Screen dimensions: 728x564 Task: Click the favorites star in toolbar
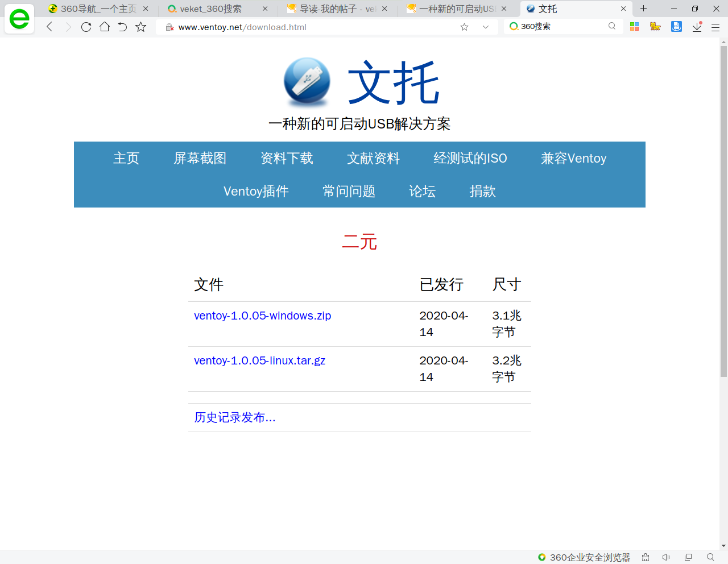point(141,27)
